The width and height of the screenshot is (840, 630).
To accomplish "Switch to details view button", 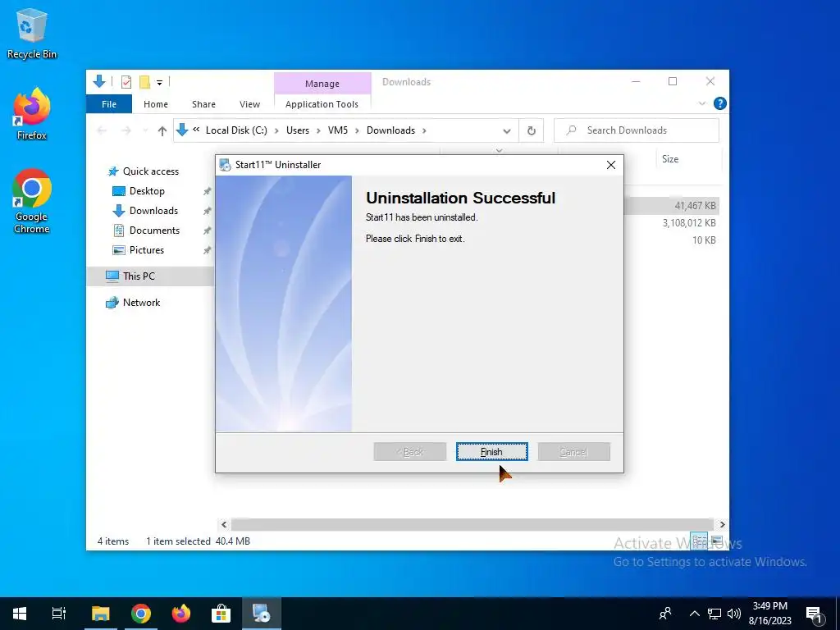I will 699,541.
